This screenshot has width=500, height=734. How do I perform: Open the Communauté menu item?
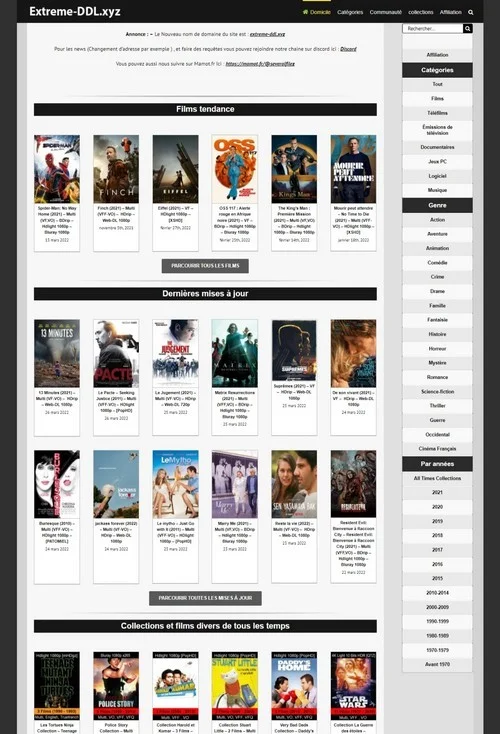click(x=385, y=12)
